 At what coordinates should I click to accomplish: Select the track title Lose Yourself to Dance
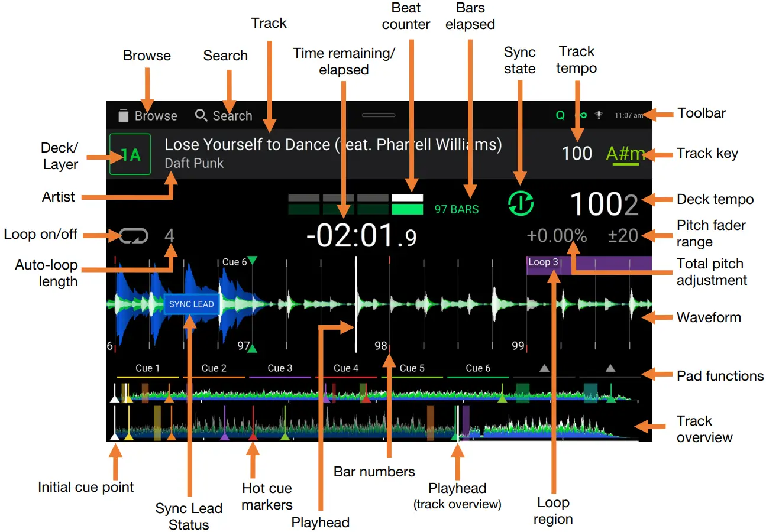[333, 145]
